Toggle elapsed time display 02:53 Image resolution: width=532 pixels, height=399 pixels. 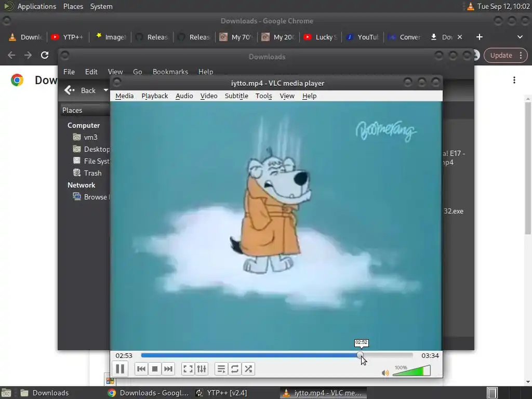pyautogui.click(x=124, y=355)
